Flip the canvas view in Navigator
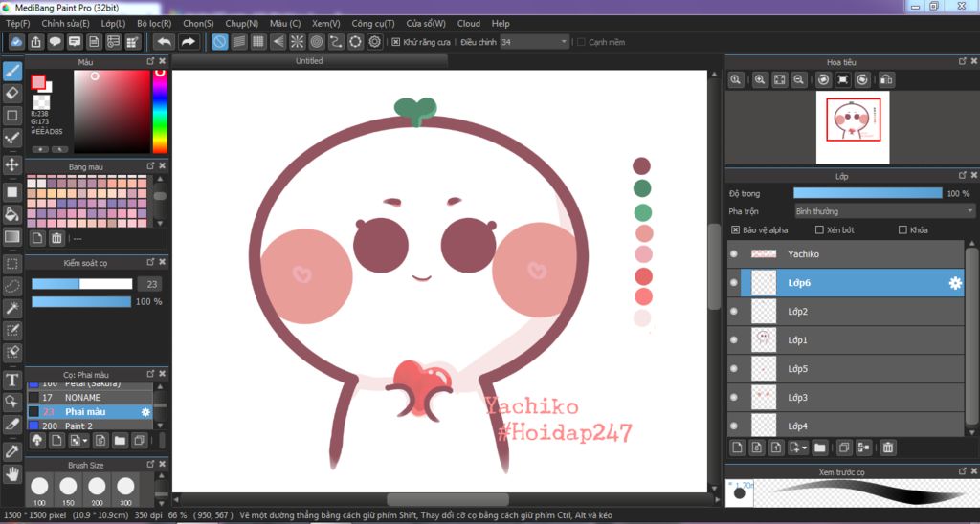980x524 pixels. point(886,79)
